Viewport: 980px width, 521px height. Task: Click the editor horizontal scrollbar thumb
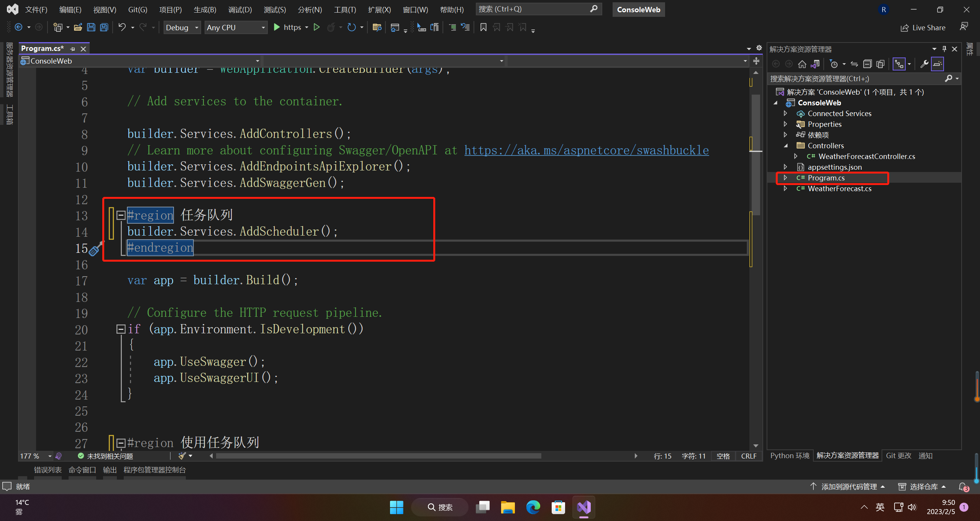point(379,456)
